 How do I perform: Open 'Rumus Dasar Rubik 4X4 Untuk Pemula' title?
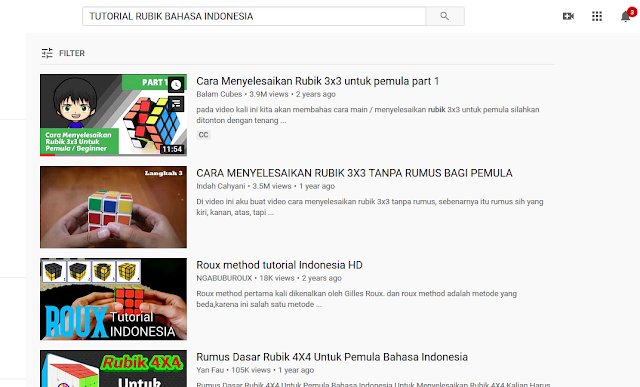(332, 357)
